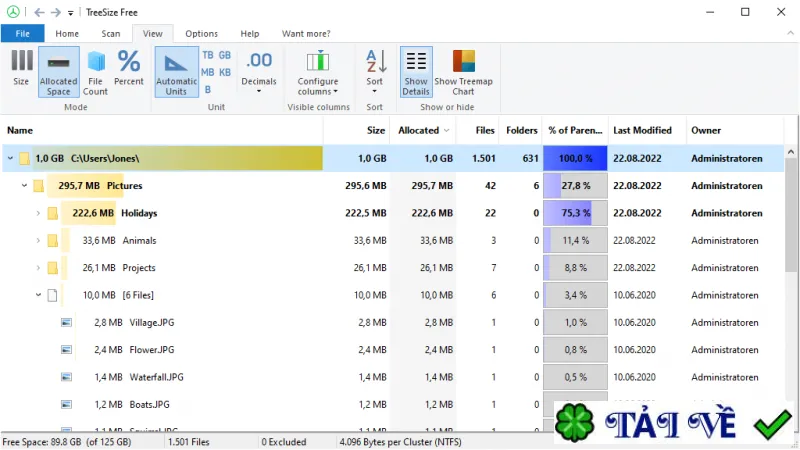The width and height of the screenshot is (800, 450).
Task: Click '4.096 Bytes per Cluster (NTFS)' status
Action: [401, 442]
